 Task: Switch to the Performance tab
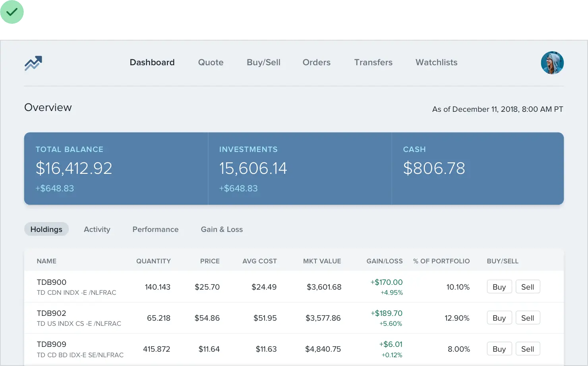[155, 230]
